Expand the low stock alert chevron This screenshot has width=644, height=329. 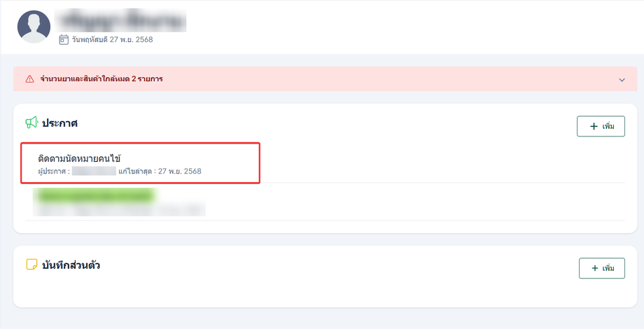622,80
